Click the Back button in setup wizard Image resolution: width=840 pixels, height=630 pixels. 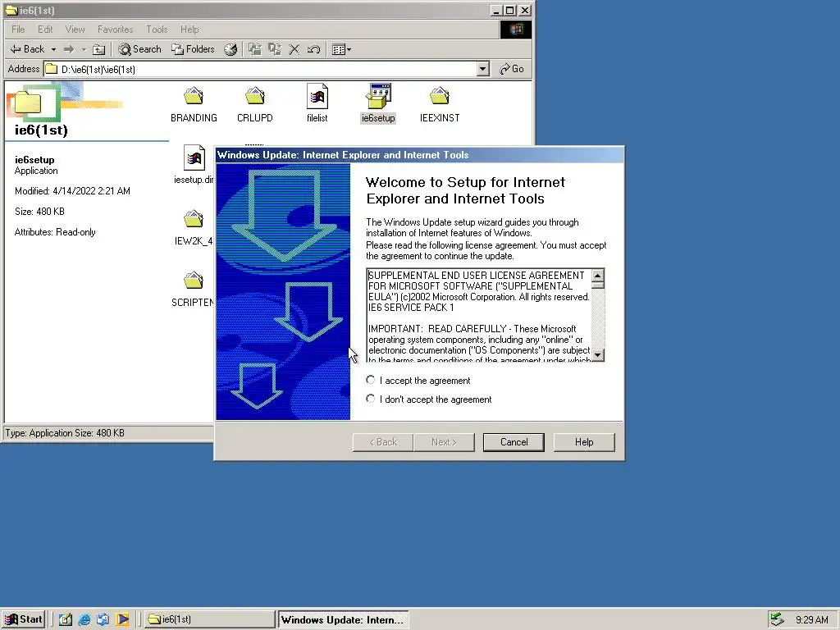[383, 442]
